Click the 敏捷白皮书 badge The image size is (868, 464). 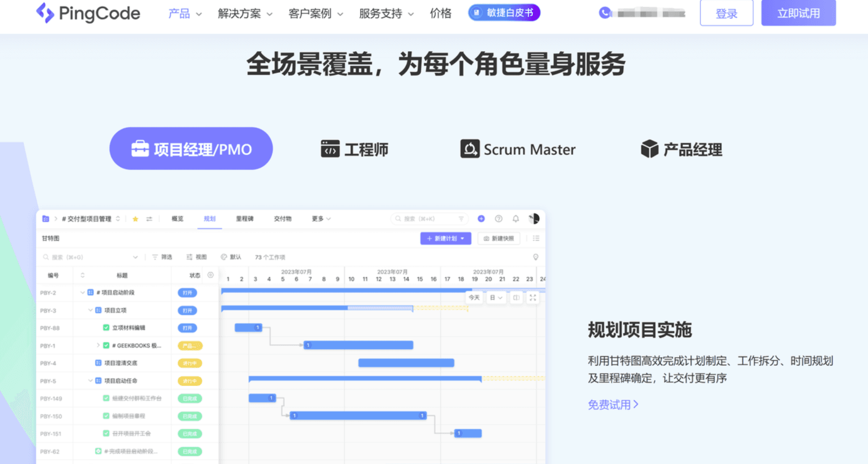click(504, 12)
